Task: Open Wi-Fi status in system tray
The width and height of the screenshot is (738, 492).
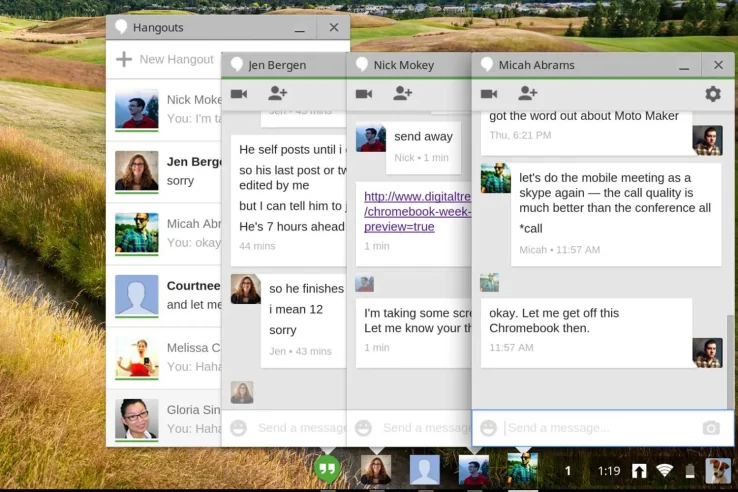Action: pos(665,470)
